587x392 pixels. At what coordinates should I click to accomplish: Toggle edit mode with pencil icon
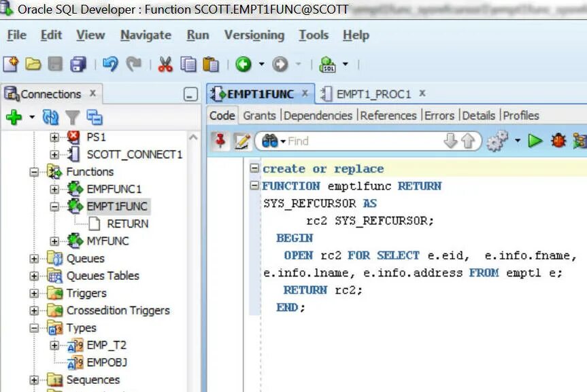point(242,141)
